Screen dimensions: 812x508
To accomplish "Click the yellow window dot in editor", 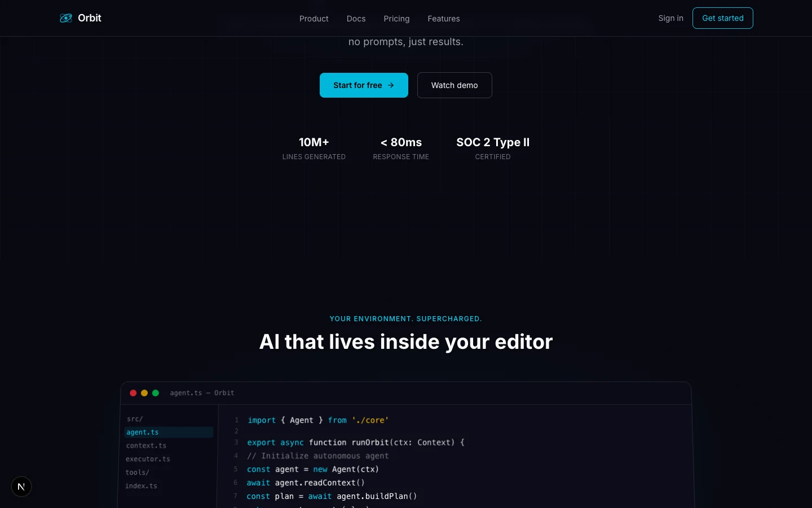I will pyautogui.click(x=144, y=393).
